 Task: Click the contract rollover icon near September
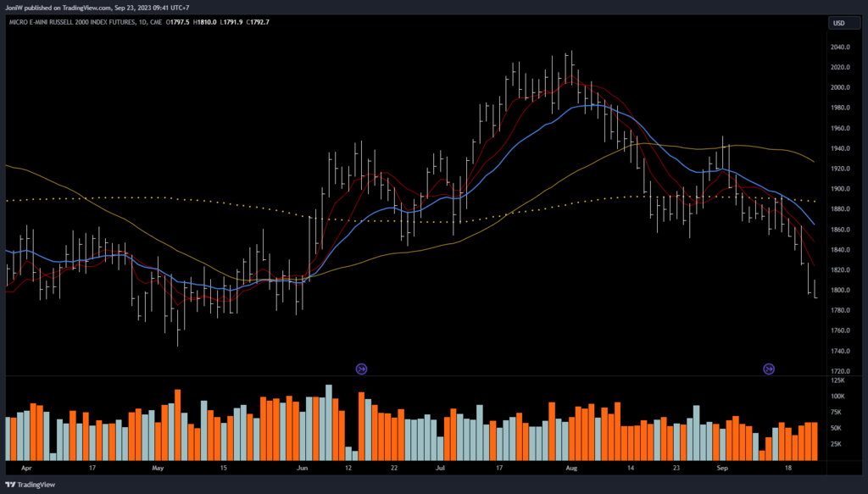pos(769,369)
